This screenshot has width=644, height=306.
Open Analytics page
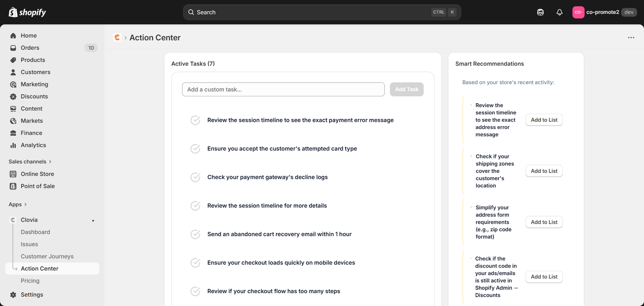click(x=52, y=145)
